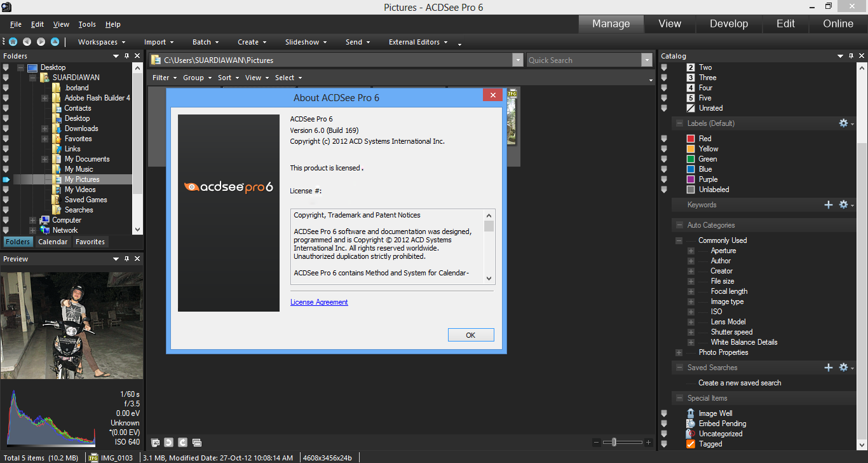This screenshot has height=463, width=868.
Task: Switch to View mode tab
Action: [670, 24]
